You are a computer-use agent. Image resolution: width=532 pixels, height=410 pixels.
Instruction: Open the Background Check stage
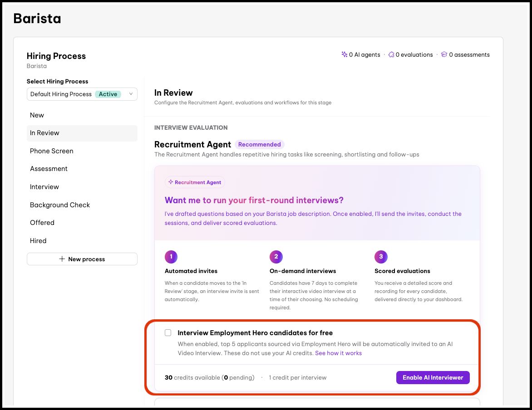pos(82,205)
